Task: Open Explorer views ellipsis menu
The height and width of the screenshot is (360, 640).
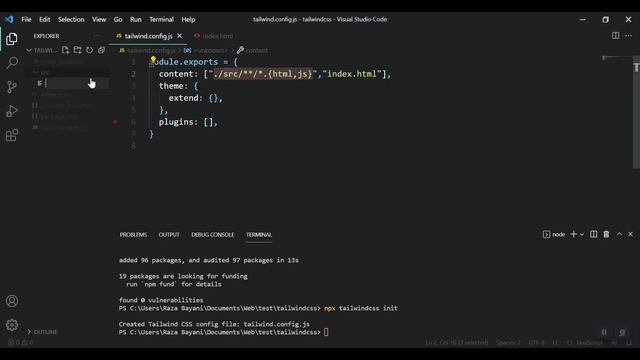Action: pos(97,36)
